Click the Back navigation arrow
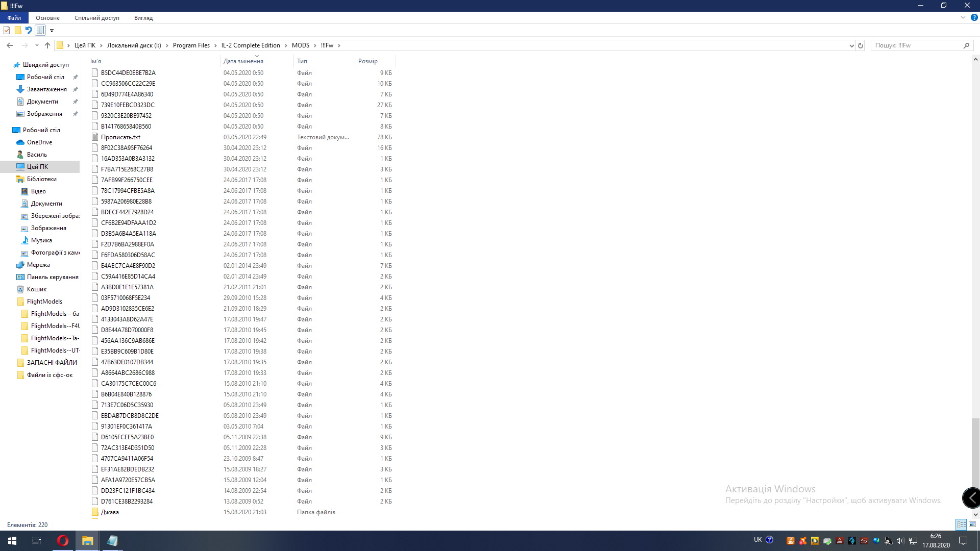Image resolution: width=980 pixels, height=551 pixels. pos(10,45)
